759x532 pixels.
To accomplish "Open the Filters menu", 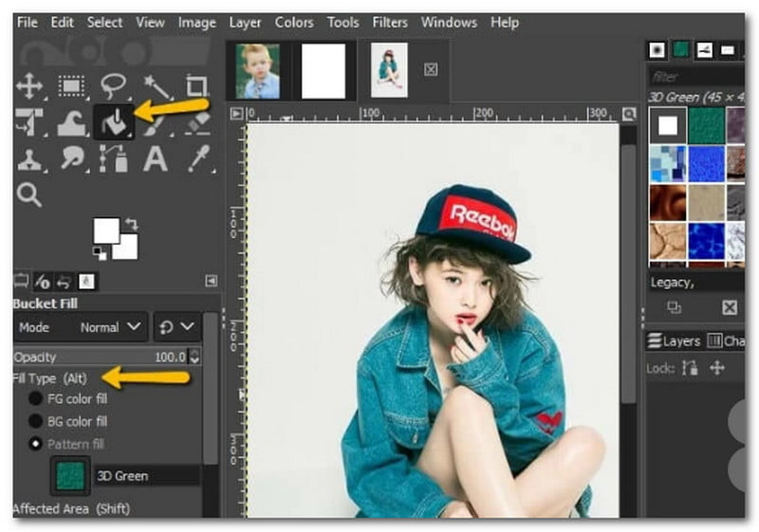I will coord(389,22).
